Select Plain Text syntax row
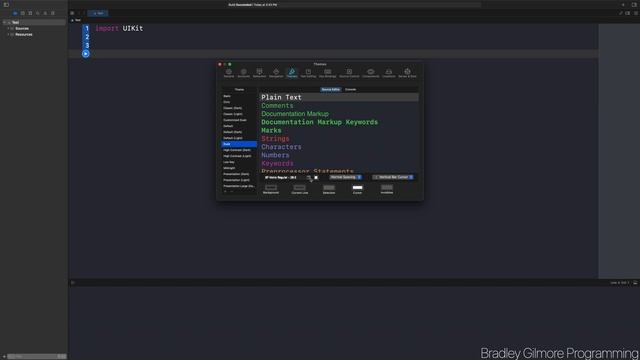 [339, 97]
